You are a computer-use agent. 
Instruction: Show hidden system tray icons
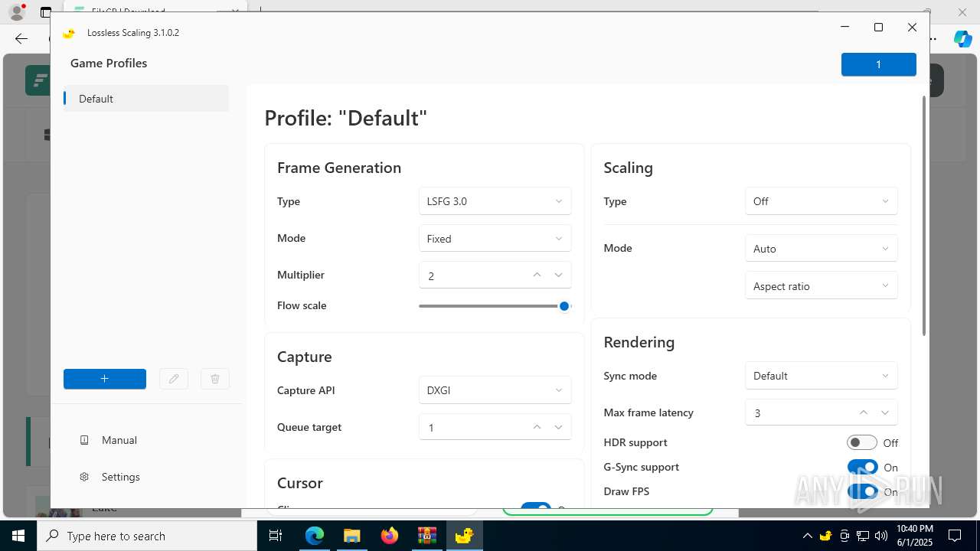coord(807,536)
